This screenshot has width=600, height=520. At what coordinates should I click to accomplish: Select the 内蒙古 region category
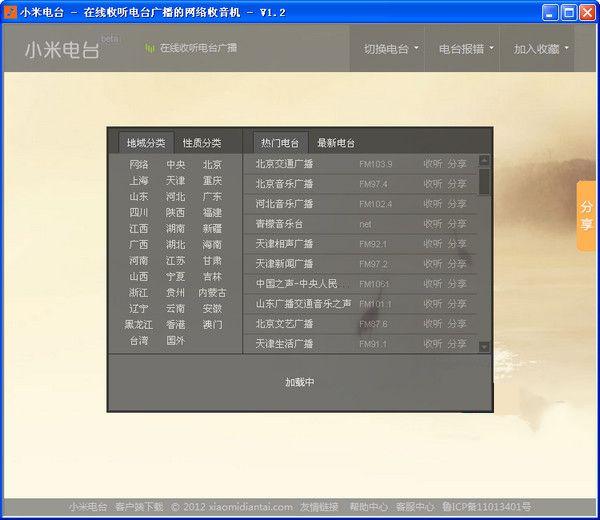tap(212, 293)
